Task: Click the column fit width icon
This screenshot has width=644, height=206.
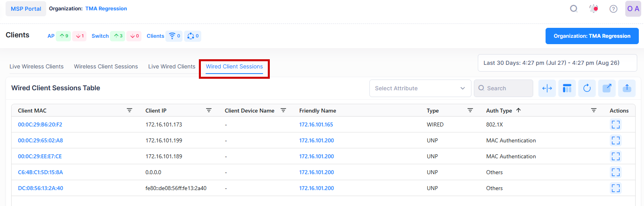Action: tap(547, 88)
